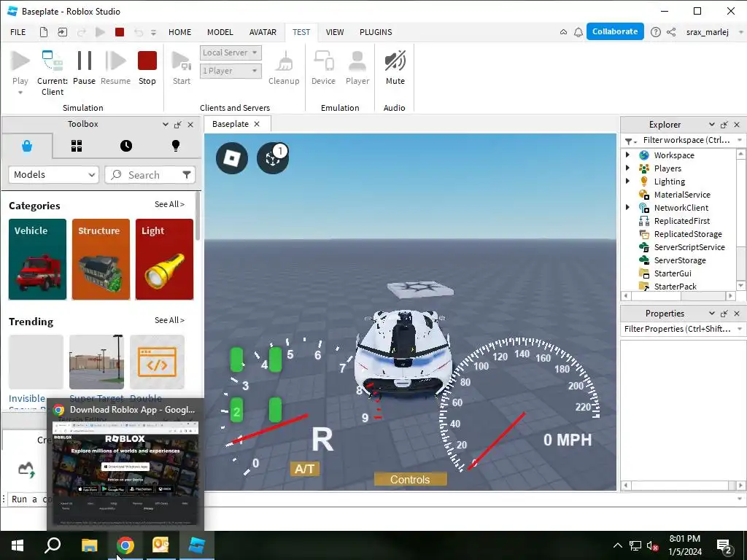
Task: Open Chrome from the Windows taskbar
Action: [x=125, y=545]
